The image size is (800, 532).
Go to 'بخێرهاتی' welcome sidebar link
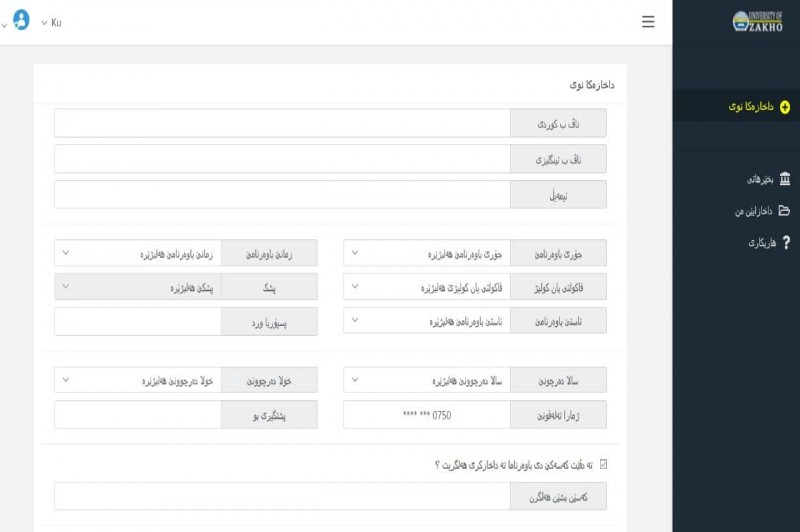pyautogui.click(x=757, y=180)
